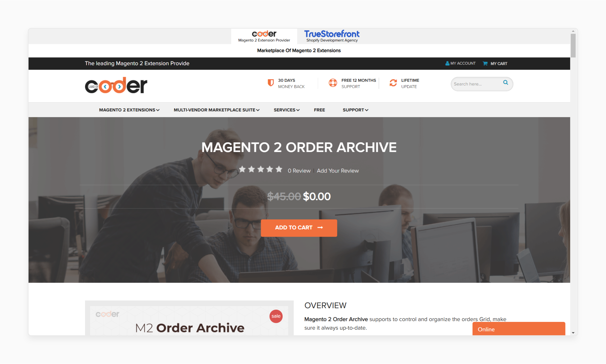Expand the Support dropdown menu
This screenshot has height=364, width=606.
[x=355, y=110]
